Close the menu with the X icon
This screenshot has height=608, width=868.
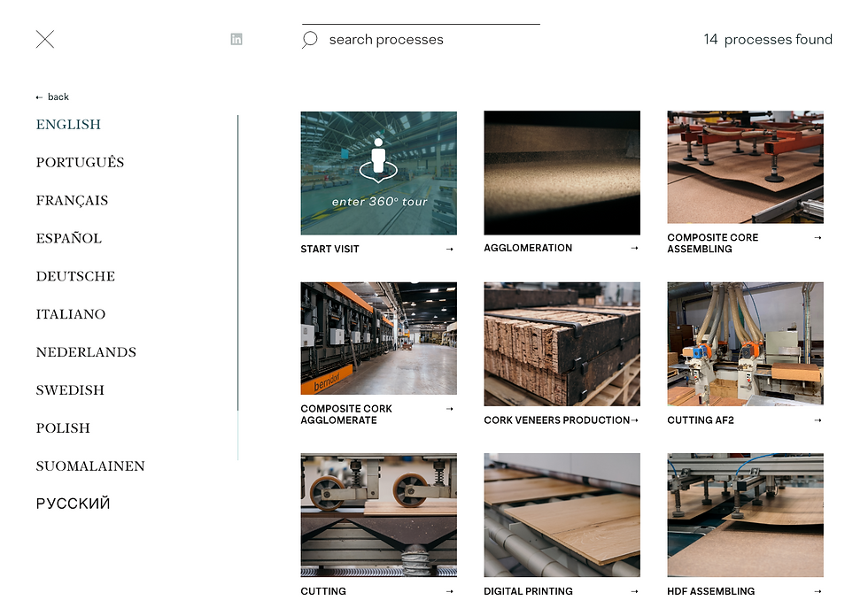45,39
